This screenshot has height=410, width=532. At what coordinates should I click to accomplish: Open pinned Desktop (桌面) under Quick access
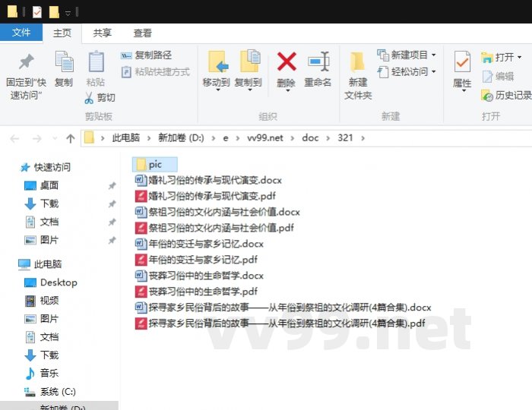click(x=41, y=185)
